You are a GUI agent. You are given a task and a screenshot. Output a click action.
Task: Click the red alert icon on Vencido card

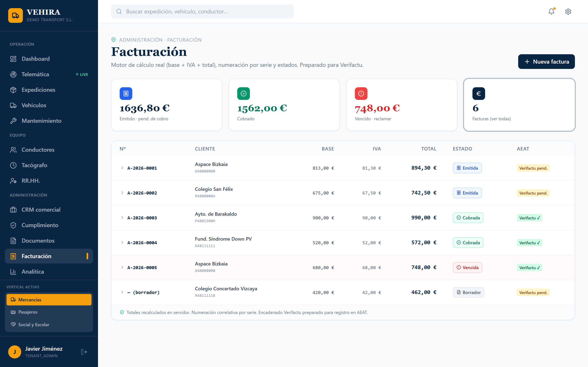pos(361,93)
